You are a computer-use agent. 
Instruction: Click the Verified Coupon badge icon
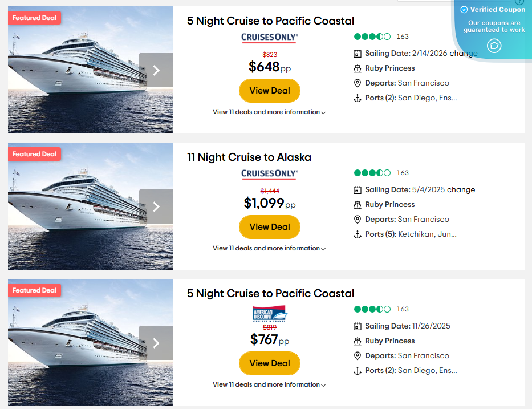tap(494, 46)
